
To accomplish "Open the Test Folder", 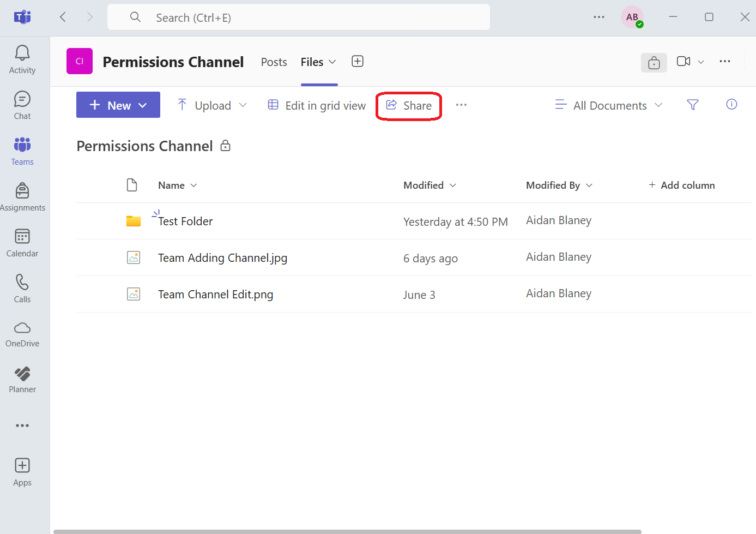I will pyautogui.click(x=185, y=221).
